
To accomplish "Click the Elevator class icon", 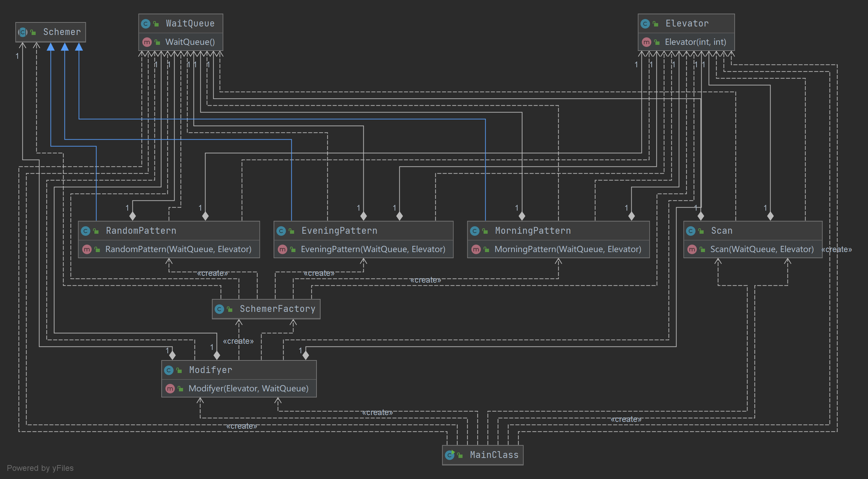I will 645,24.
